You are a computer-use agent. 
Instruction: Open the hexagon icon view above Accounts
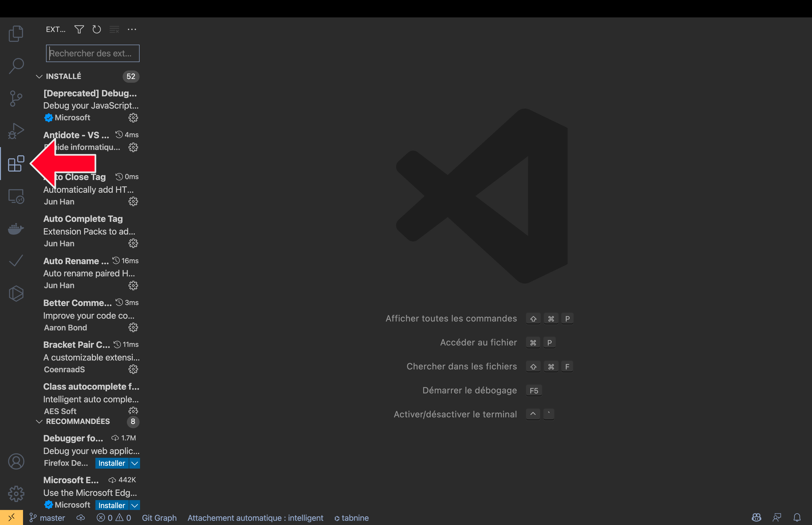(16, 294)
